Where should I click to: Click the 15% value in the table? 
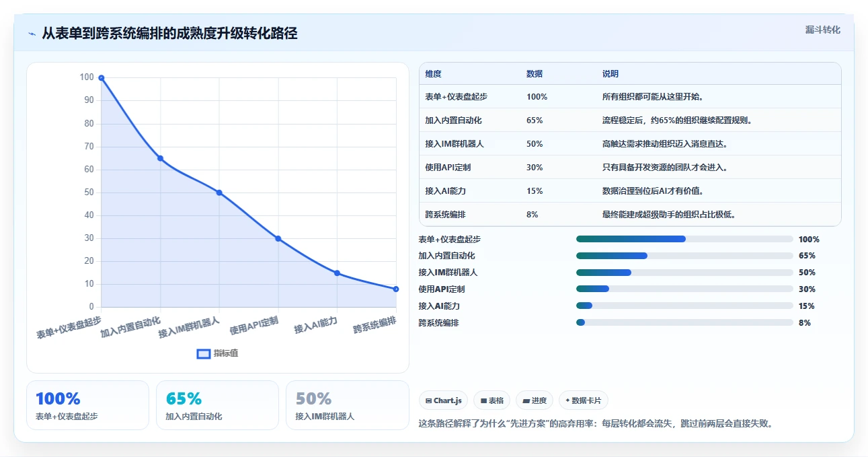pyautogui.click(x=535, y=191)
